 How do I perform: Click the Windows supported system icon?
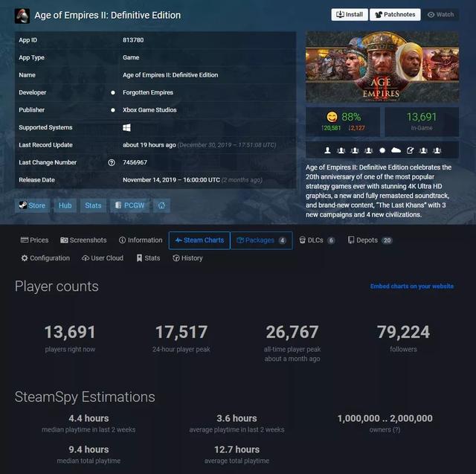pos(126,127)
